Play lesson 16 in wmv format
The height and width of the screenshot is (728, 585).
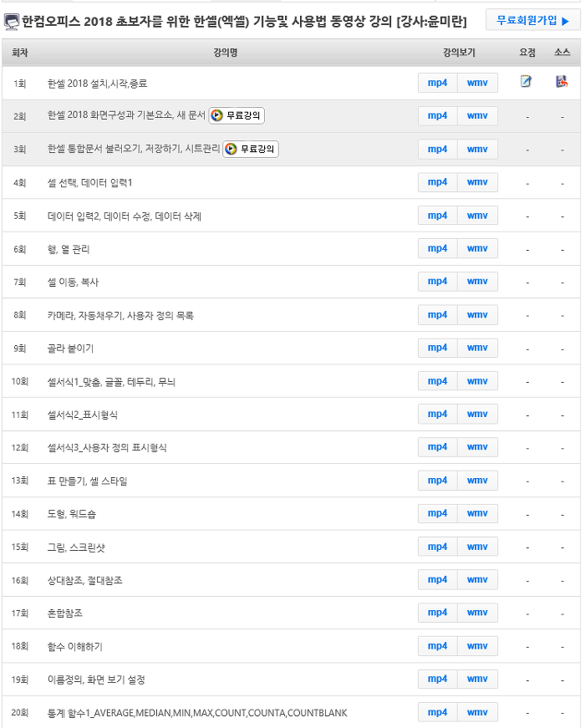coord(477,580)
